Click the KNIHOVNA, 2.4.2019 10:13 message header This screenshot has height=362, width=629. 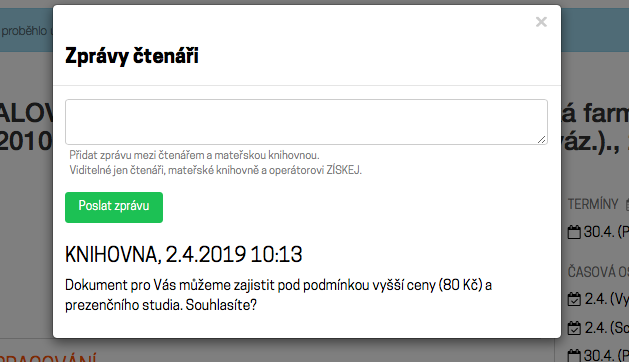183,254
